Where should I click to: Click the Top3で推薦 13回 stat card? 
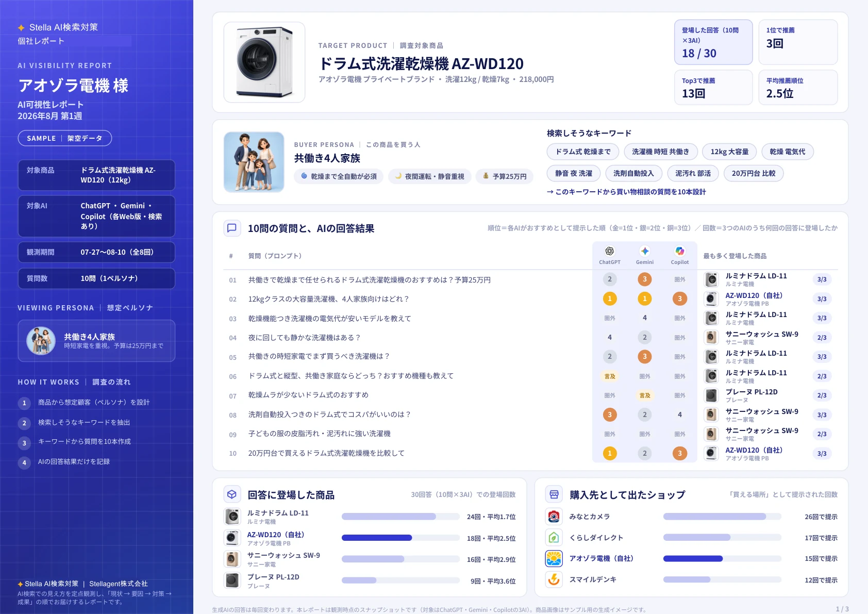coord(713,88)
